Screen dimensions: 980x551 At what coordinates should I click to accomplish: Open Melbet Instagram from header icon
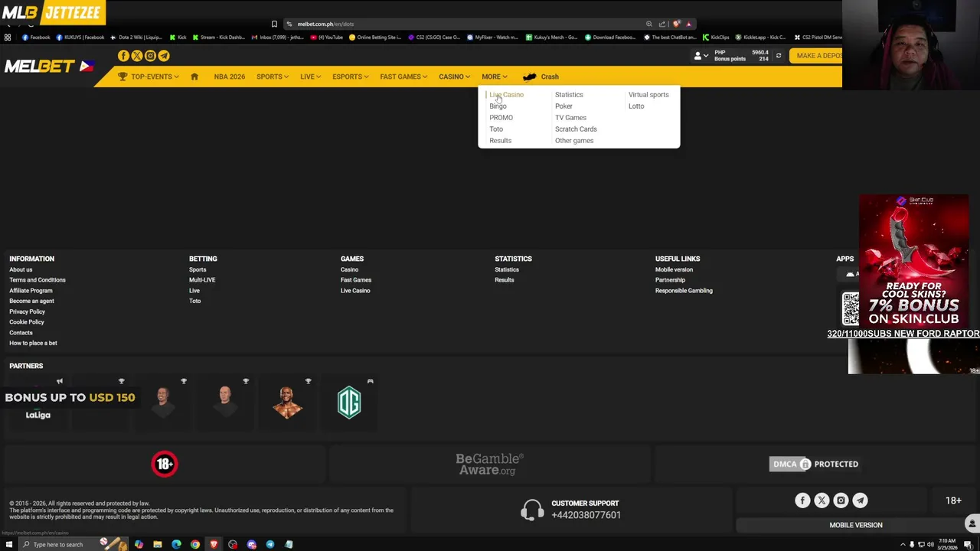tap(150, 56)
